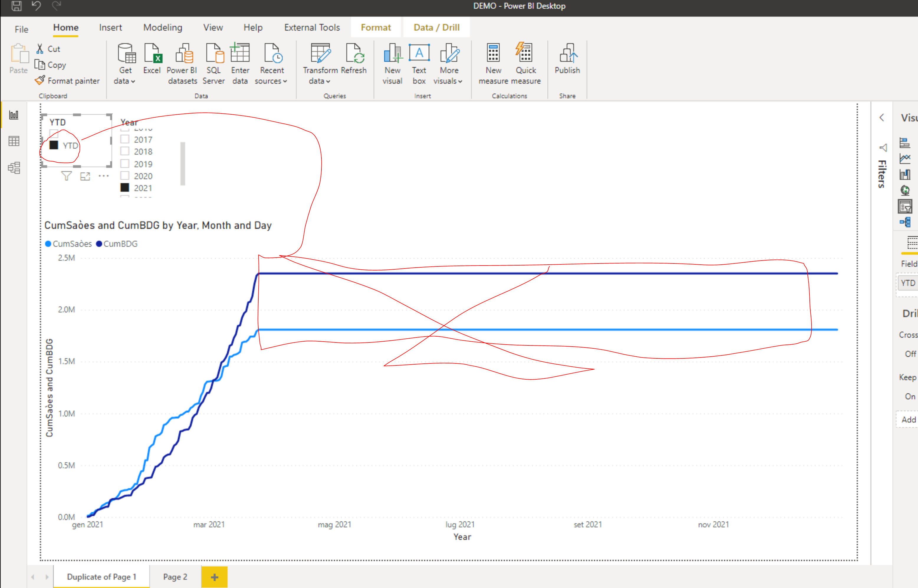The image size is (918, 588).
Task: Open the Enter data table dialog
Action: point(240,64)
